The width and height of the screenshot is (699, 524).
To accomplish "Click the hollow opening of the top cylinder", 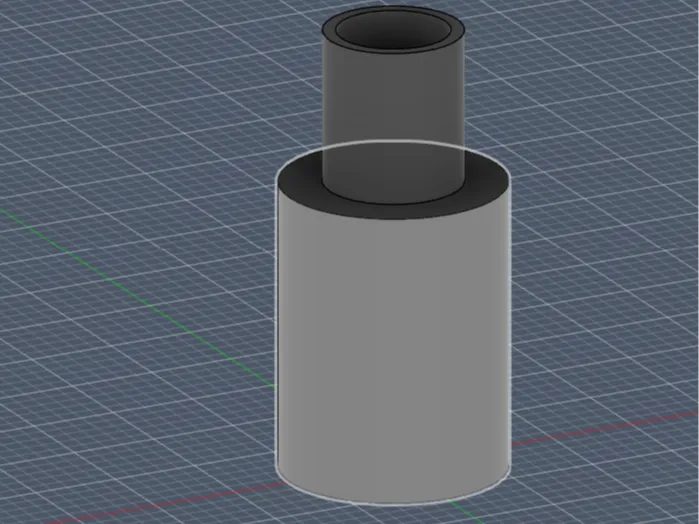I will [393, 29].
